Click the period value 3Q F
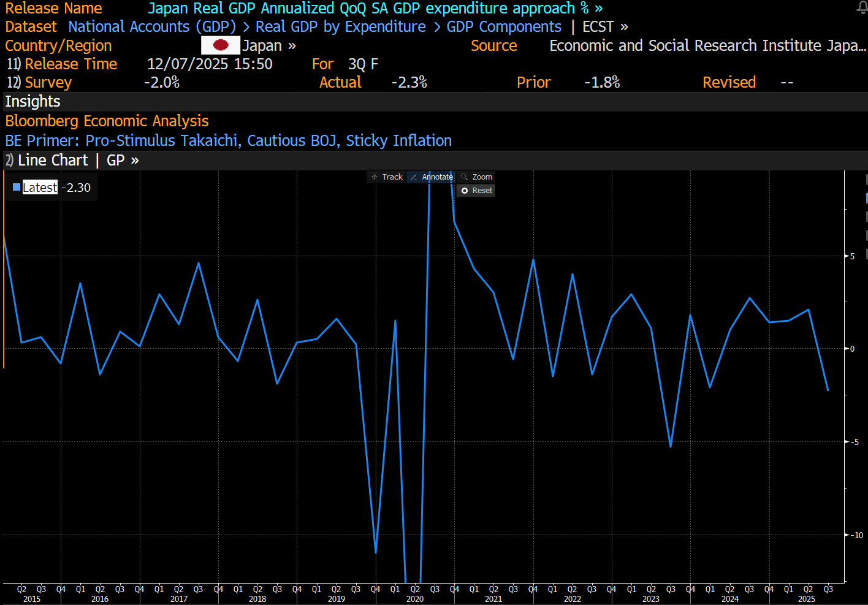Screen dimensions: 868x605 [x=363, y=64]
